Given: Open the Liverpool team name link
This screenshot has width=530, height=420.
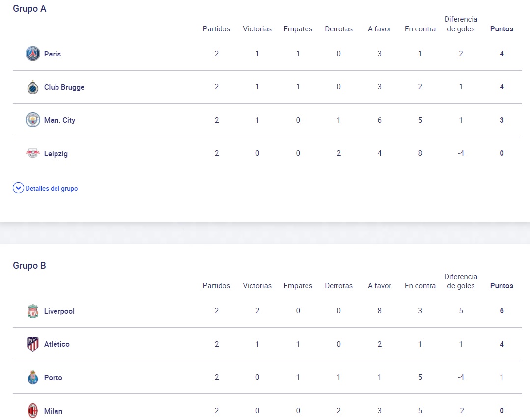Looking at the screenshot, I should point(59,311).
